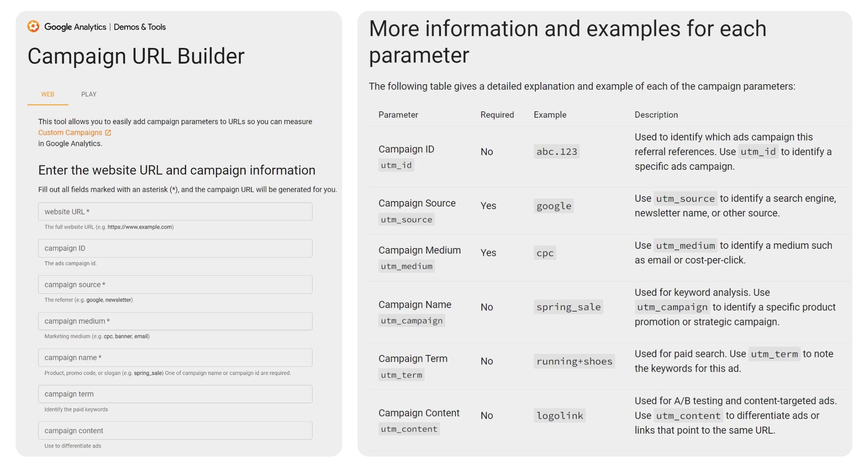Click the Parameter column header
The height and width of the screenshot is (468, 868).
click(x=398, y=115)
